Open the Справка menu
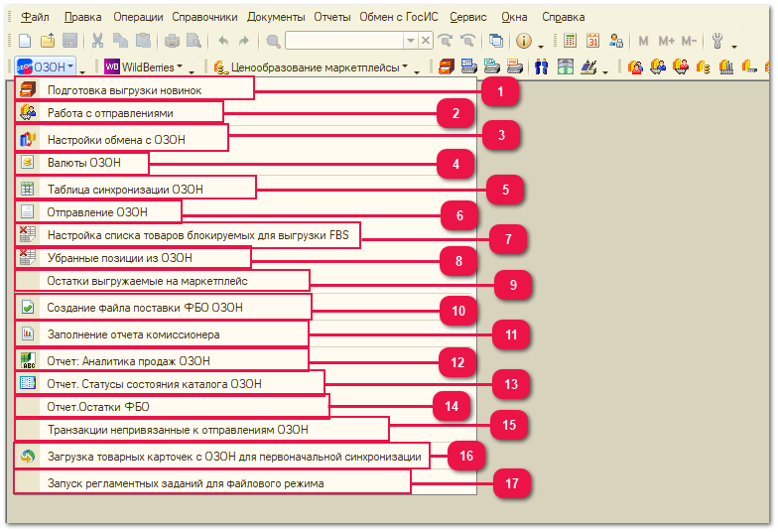The width and height of the screenshot is (778, 532). pyautogui.click(x=564, y=17)
